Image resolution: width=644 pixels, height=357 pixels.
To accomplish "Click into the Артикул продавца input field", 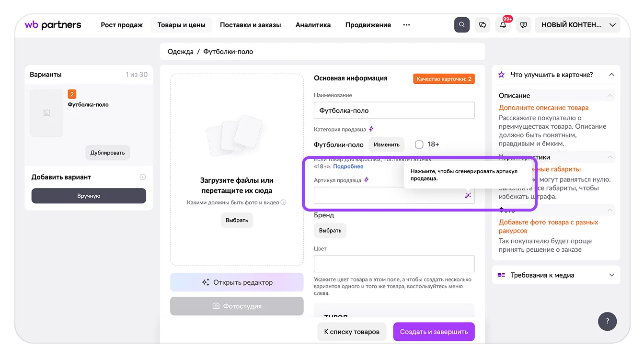I will (x=394, y=195).
